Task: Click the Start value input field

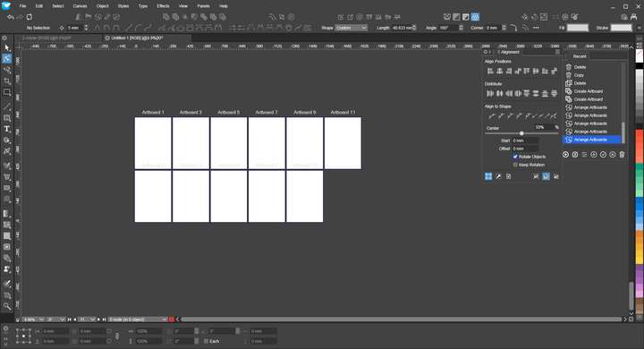Action: [x=525, y=140]
